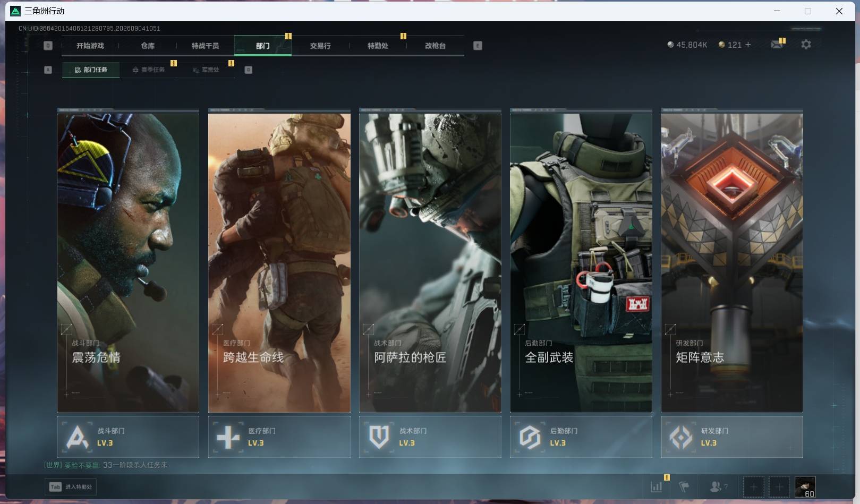The height and width of the screenshot is (504, 860).
Task: Click the 三角洲行动 window title
Action: 45,11
